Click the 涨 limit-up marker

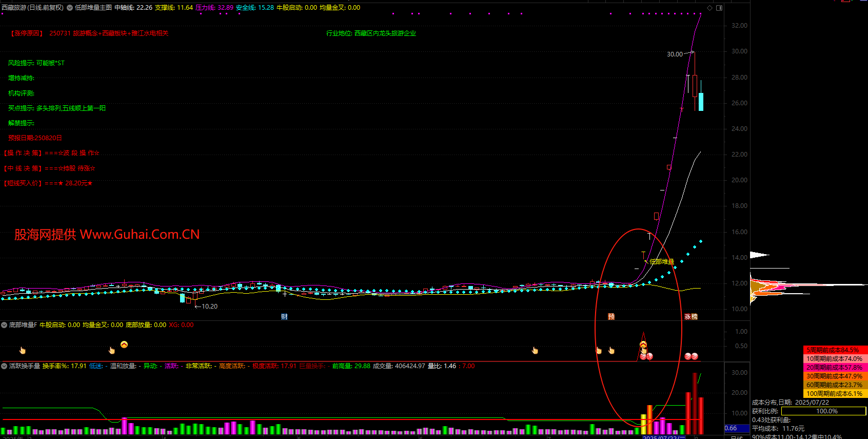(687, 317)
